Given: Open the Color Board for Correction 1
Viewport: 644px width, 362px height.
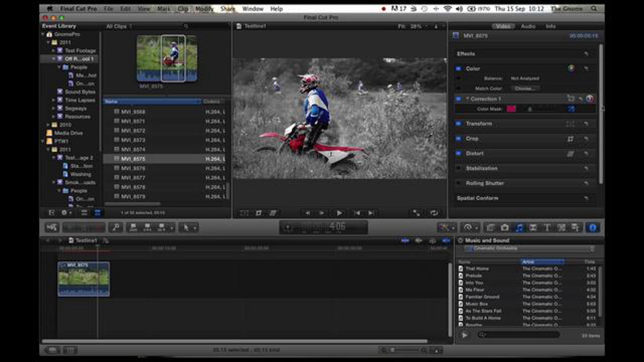Looking at the screenshot, I should (x=590, y=99).
